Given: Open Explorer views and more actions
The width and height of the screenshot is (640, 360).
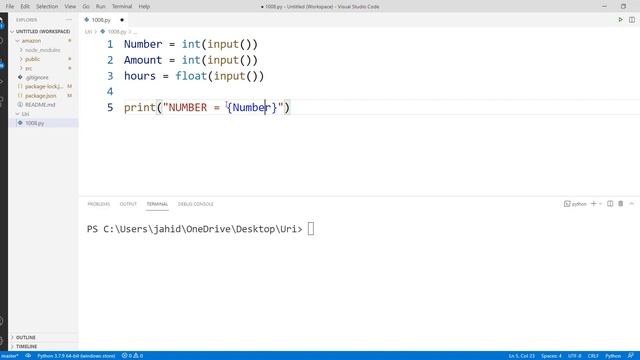Looking at the screenshot, I should [69, 20].
